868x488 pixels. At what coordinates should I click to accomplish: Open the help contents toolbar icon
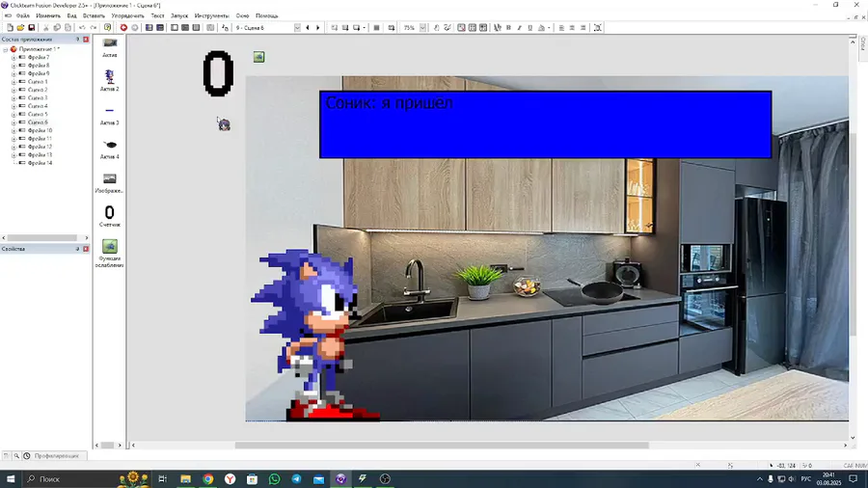[x=107, y=28]
